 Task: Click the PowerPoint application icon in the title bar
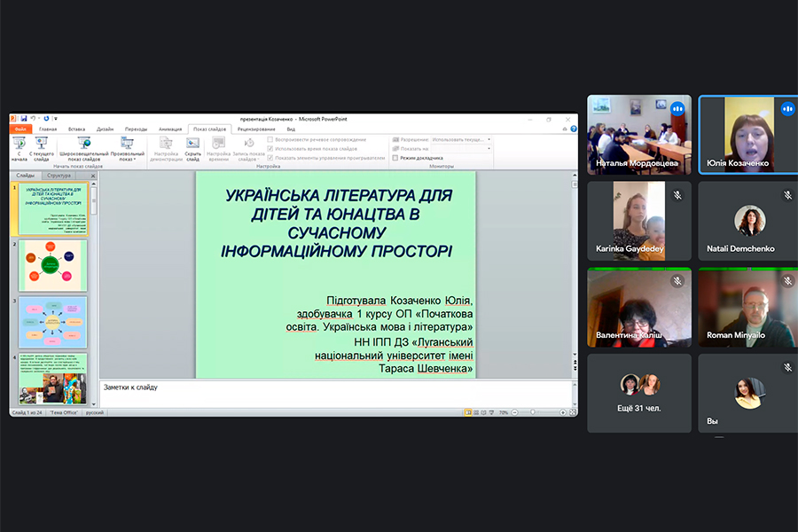[13, 119]
